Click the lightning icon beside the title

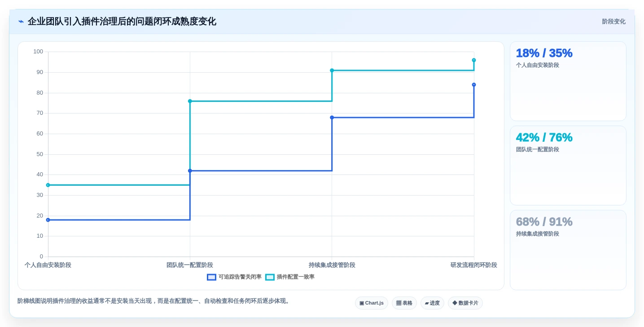[21, 22]
